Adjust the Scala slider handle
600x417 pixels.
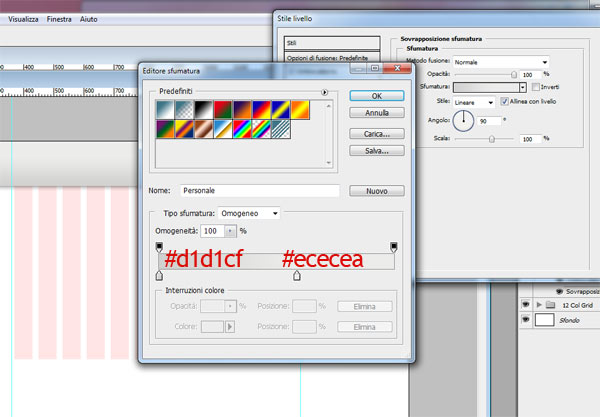492,139
